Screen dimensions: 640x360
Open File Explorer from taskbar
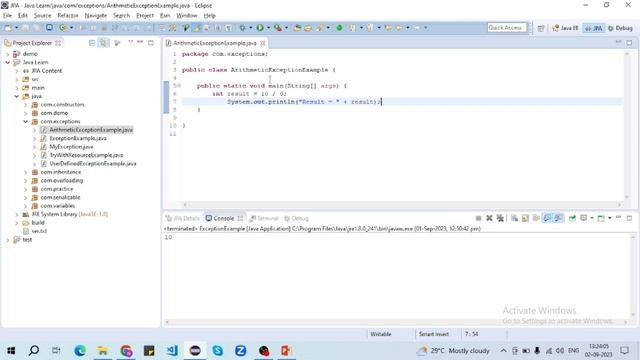(103, 351)
